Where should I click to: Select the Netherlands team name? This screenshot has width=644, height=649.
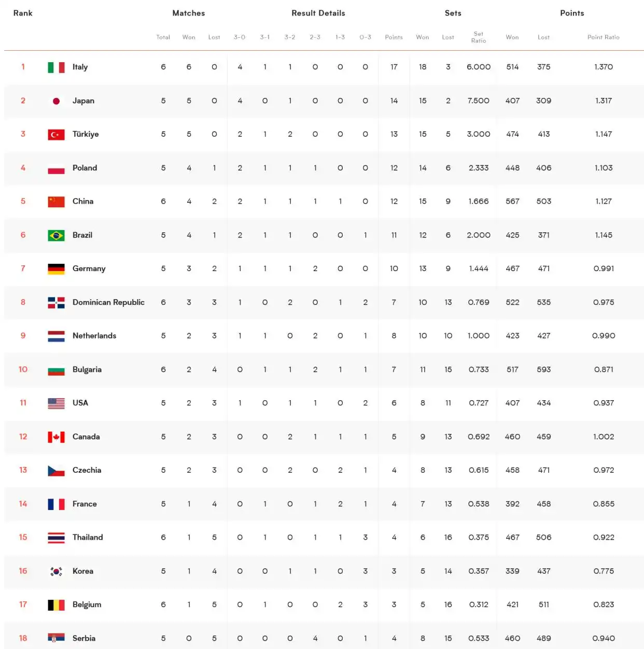94,336
